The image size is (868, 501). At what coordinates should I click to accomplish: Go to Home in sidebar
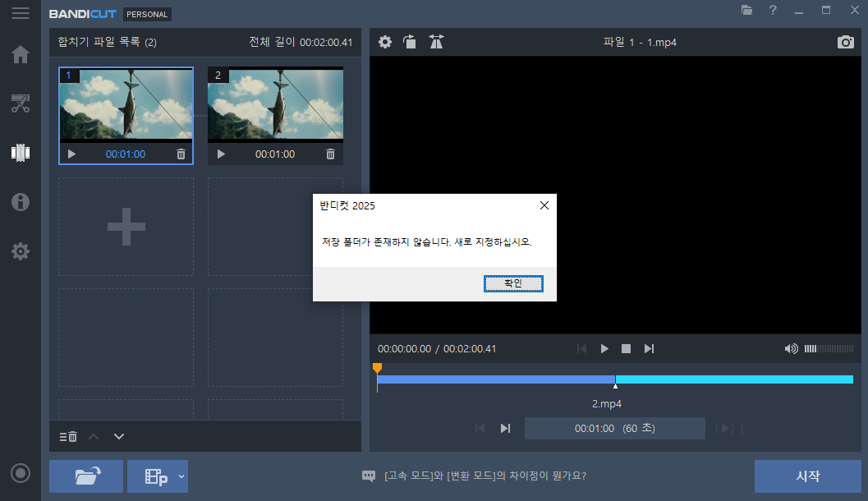click(21, 54)
